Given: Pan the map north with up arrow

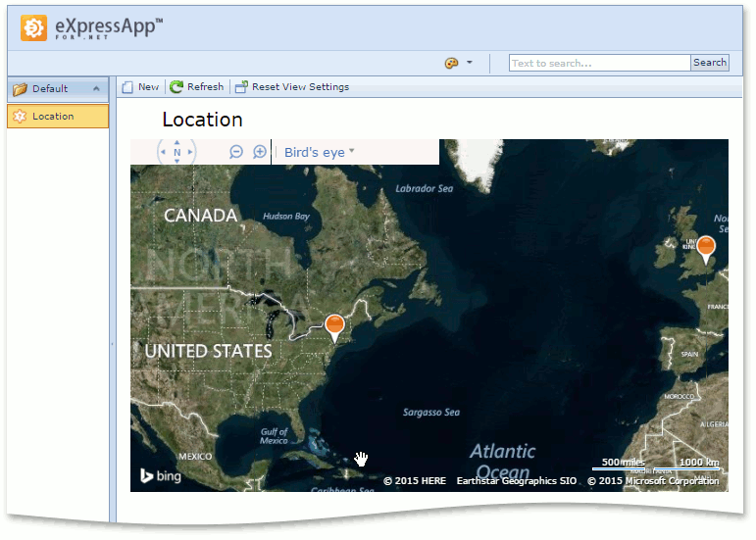Looking at the screenshot, I should point(176,142).
